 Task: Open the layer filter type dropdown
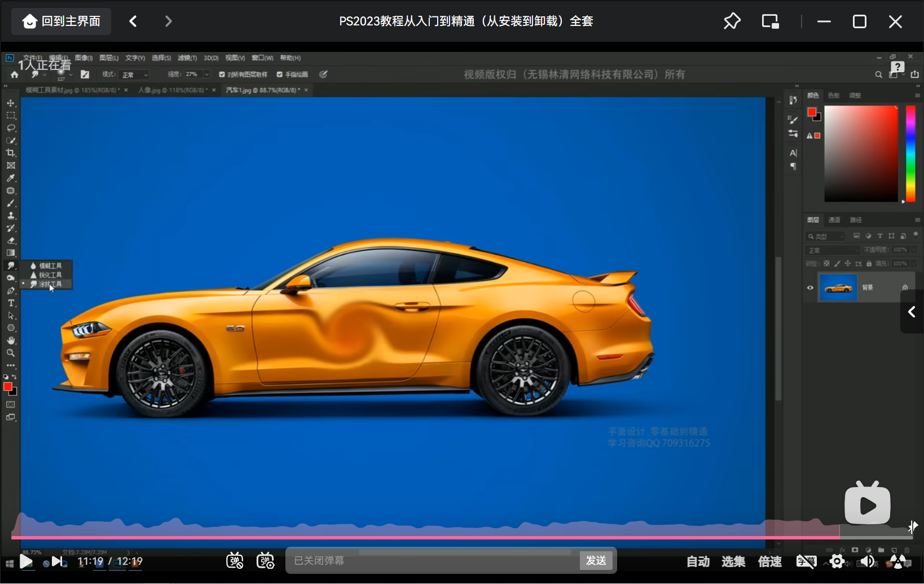825,236
